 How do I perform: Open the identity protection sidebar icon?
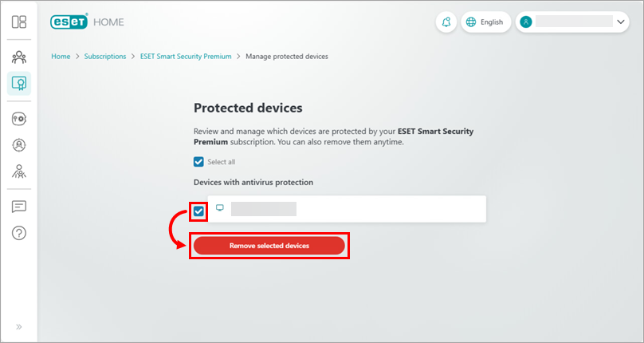(19, 145)
